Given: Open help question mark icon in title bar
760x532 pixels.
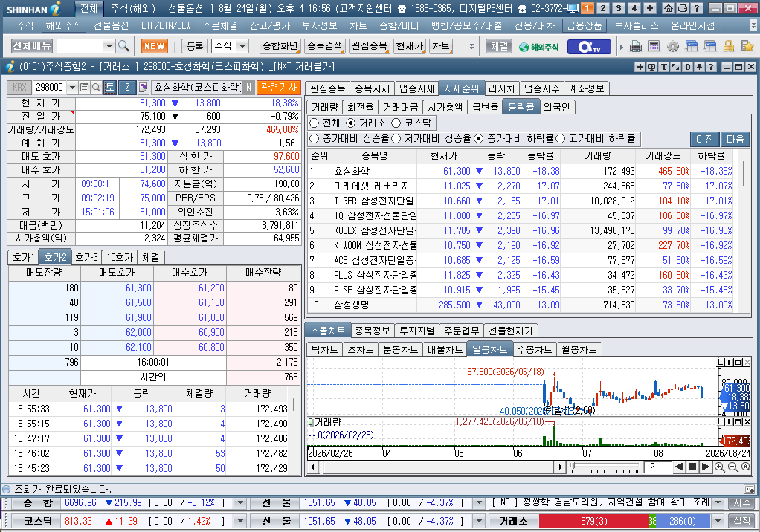Looking at the screenshot, I should [x=697, y=8].
